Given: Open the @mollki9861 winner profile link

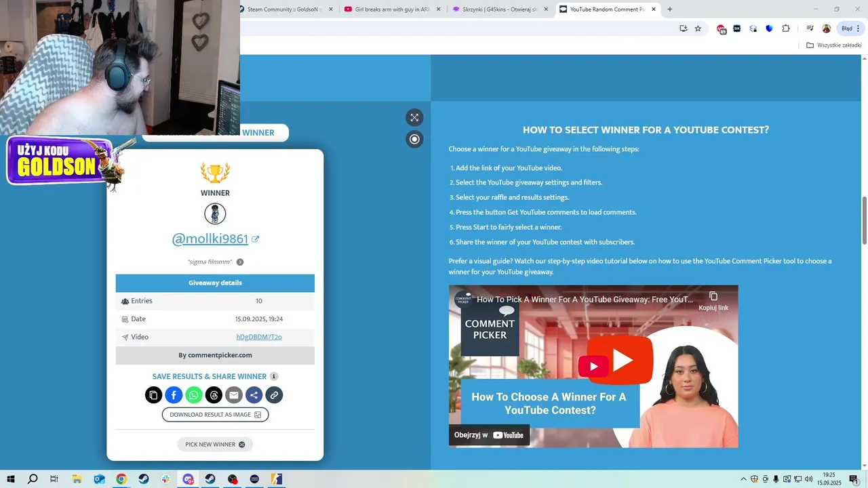Looking at the screenshot, I should (x=210, y=239).
